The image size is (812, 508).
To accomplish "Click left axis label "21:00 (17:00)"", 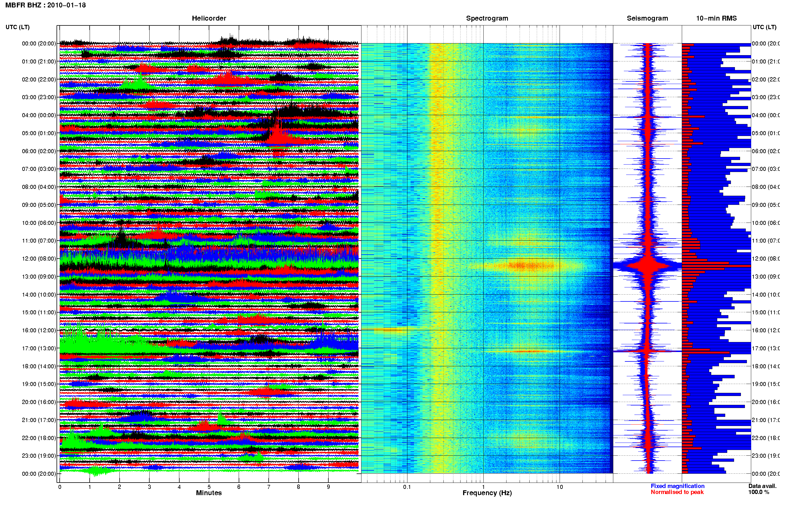I will (39, 420).
